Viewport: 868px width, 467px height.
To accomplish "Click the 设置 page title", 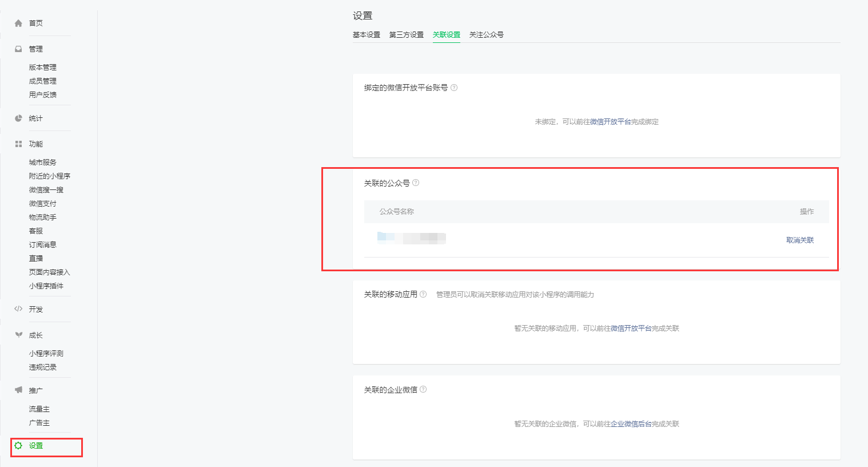I will [363, 15].
